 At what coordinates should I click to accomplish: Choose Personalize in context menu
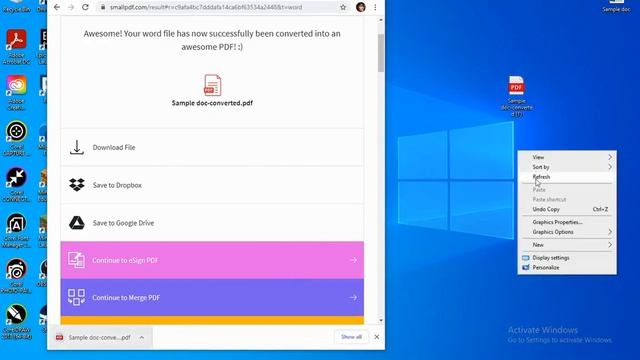tap(567, 268)
